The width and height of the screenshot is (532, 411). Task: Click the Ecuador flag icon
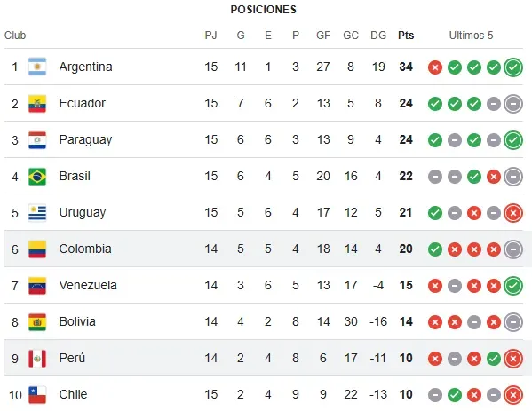(x=37, y=103)
